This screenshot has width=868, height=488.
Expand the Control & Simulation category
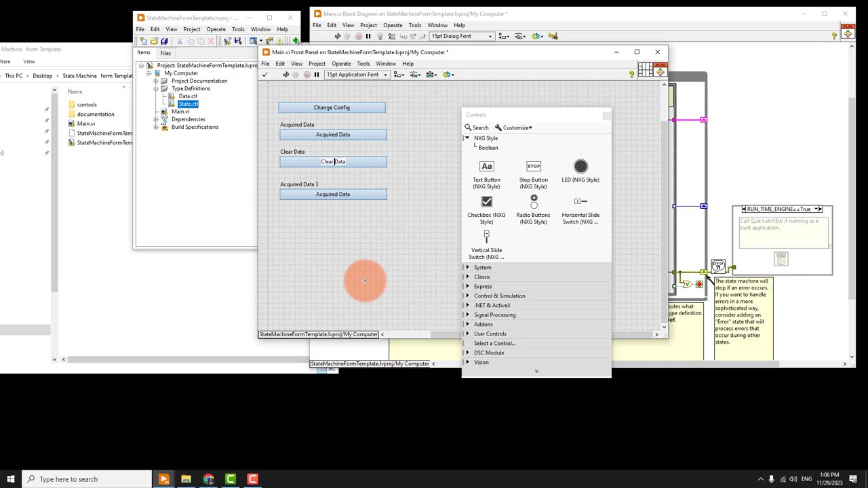pyautogui.click(x=467, y=296)
